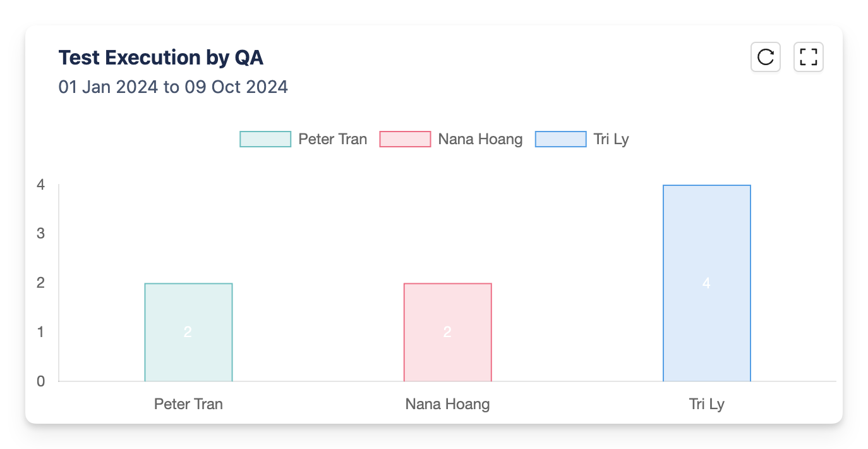Open the chart in fullscreen mode

coord(809,57)
